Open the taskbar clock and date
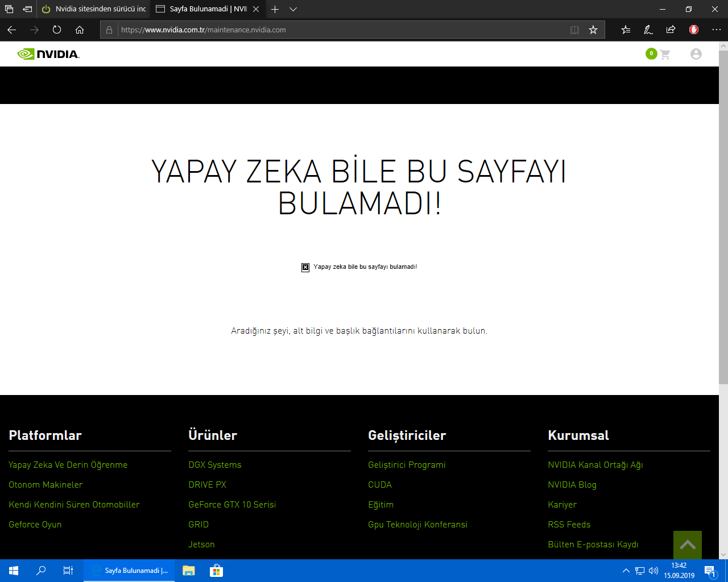 point(679,571)
